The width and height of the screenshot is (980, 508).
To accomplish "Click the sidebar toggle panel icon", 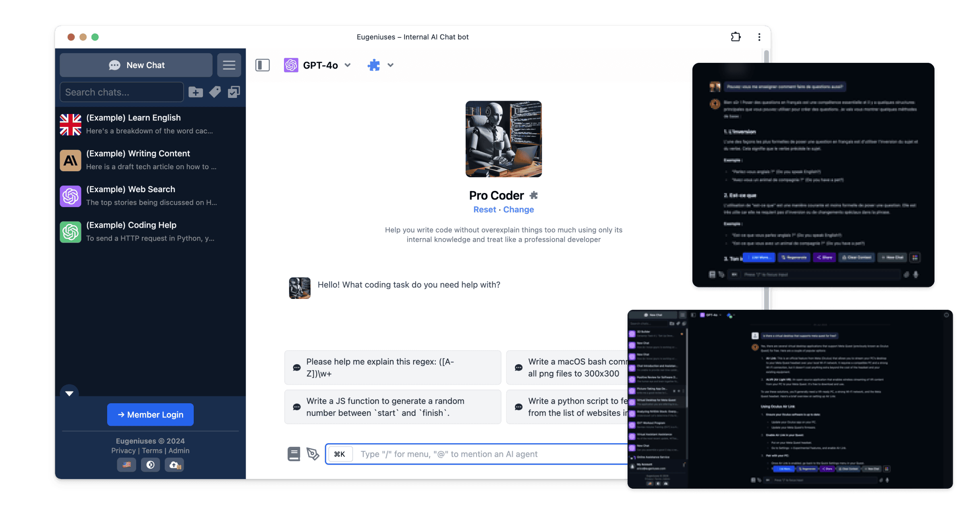I will coord(262,65).
